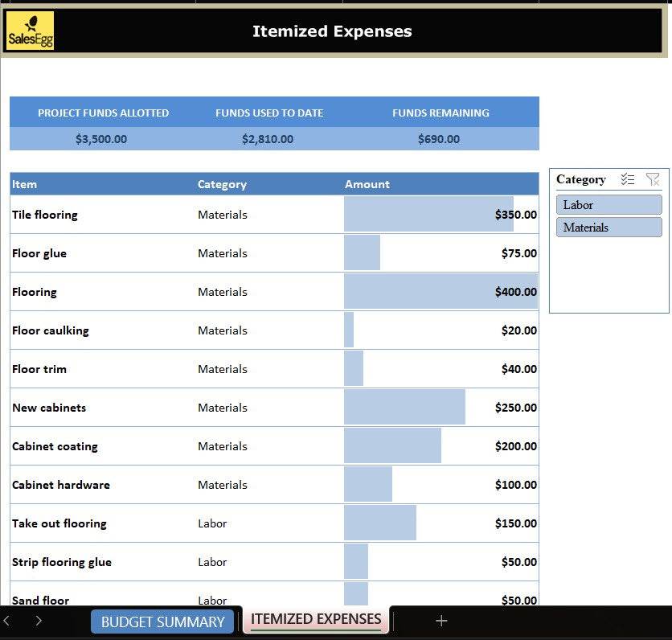Toggle multi-select in the Category slicer

tap(628, 179)
